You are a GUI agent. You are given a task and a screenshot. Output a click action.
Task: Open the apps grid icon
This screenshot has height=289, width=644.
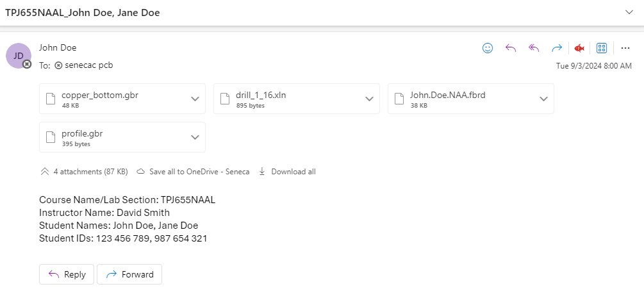pos(602,49)
